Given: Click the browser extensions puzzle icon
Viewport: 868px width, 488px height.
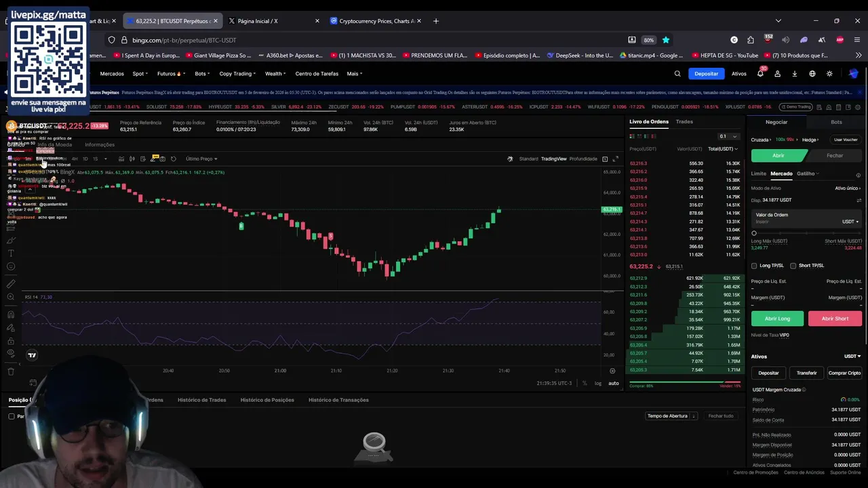Looking at the screenshot, I should point(751,40).
